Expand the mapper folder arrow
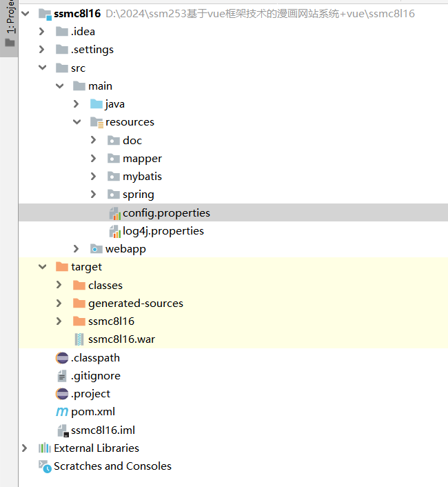The width and height of the screenshot is (448, 487). (94, 159)
